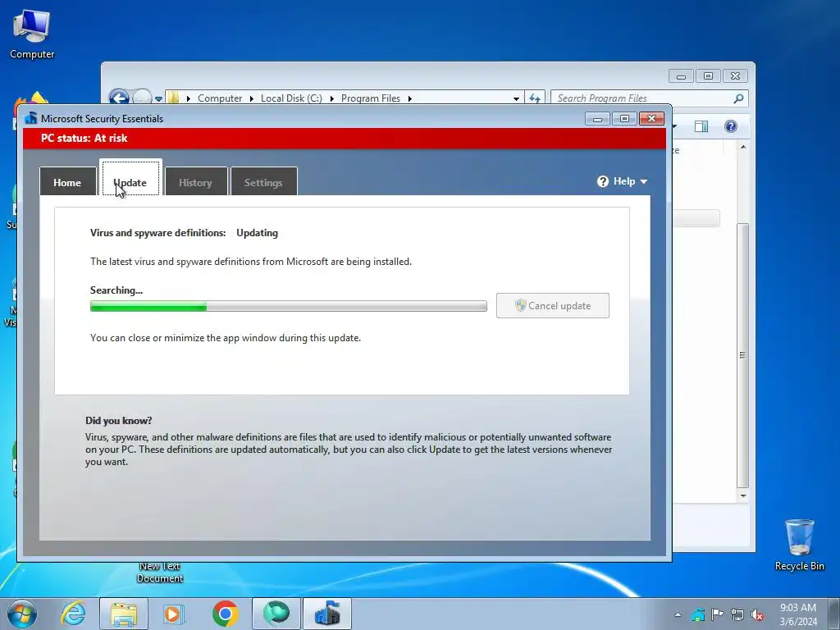Click the Explorer help icon
Viewport: 840px width, 630px height.
pyautogui.click(x=731, y=126)
